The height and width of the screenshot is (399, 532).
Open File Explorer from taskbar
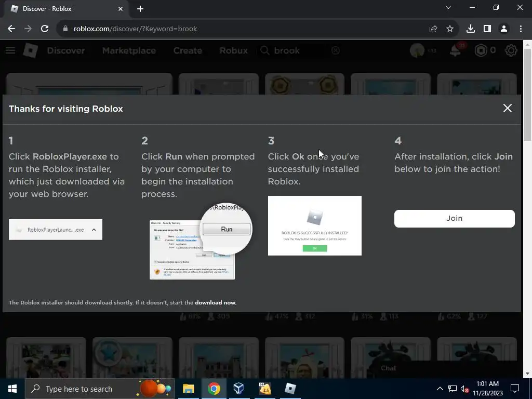[x=188, y=389]
